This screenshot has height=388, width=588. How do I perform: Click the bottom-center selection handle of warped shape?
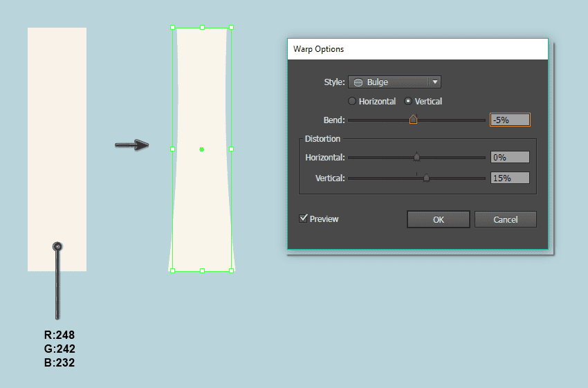tap(202, 270)
